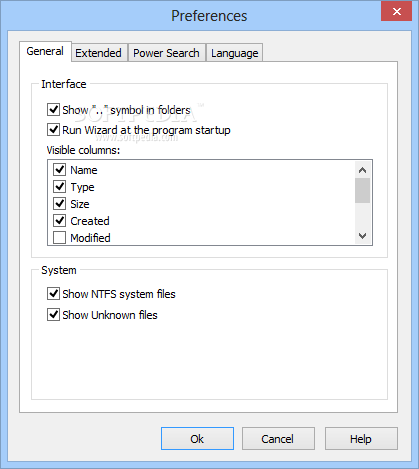Click the visible columns scrollbar thumb
The image size is (419, 469).
pyautogui.click(x=362, y=190)
